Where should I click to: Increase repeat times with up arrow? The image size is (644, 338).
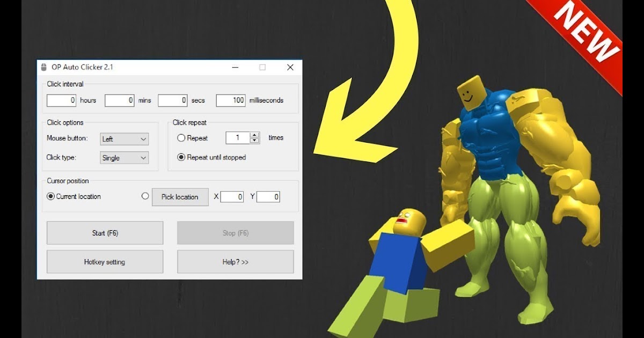[x=255, y=135]
